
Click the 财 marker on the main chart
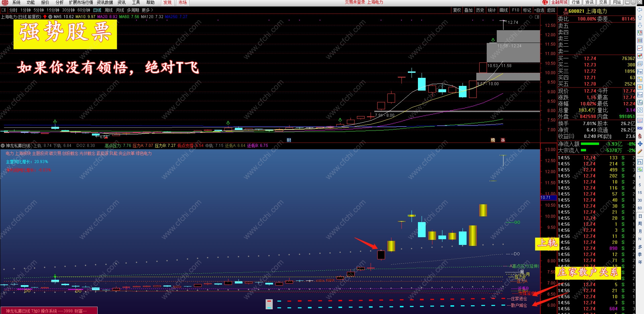point(289,140)
